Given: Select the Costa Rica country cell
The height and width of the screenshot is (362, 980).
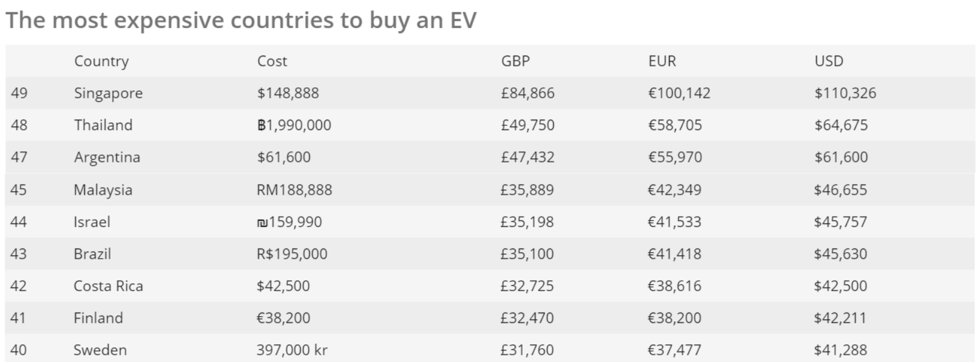Looking at the screenshot, I should coord(108,286).
